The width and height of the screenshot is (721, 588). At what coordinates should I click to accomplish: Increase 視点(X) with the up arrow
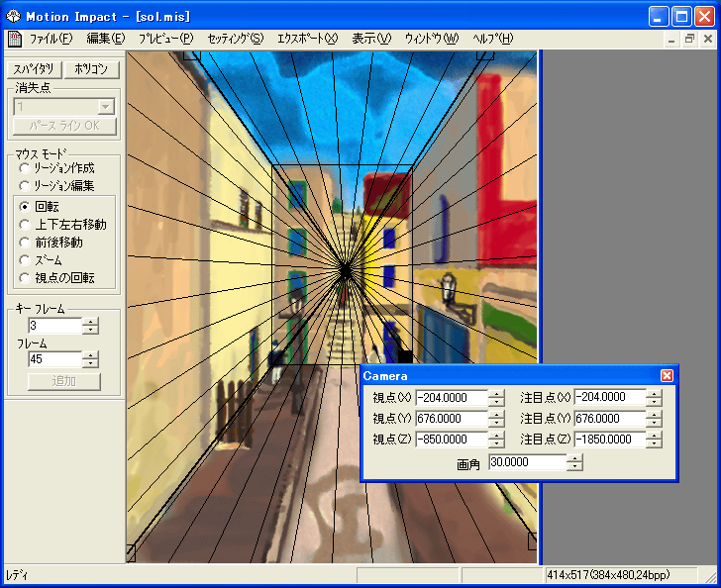tap(496, 394)
